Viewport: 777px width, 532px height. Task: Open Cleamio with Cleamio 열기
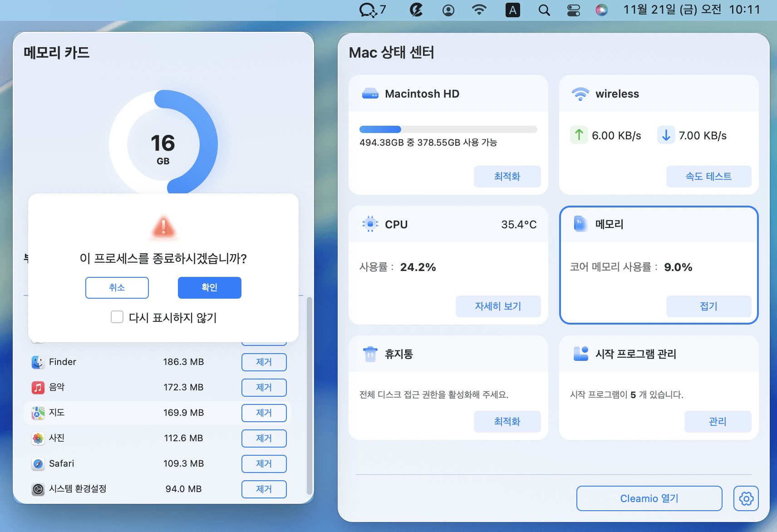pos(649,498)
